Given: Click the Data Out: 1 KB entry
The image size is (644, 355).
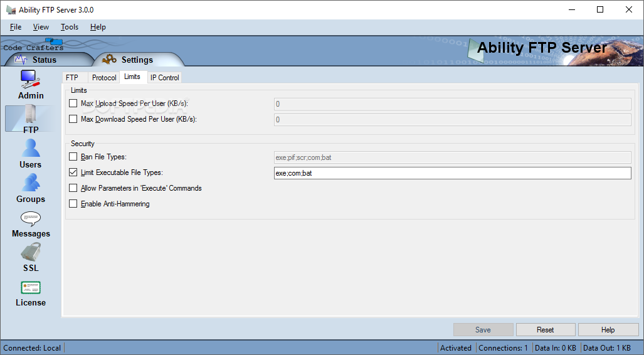Looking at the screenshot, I should 607,348.
